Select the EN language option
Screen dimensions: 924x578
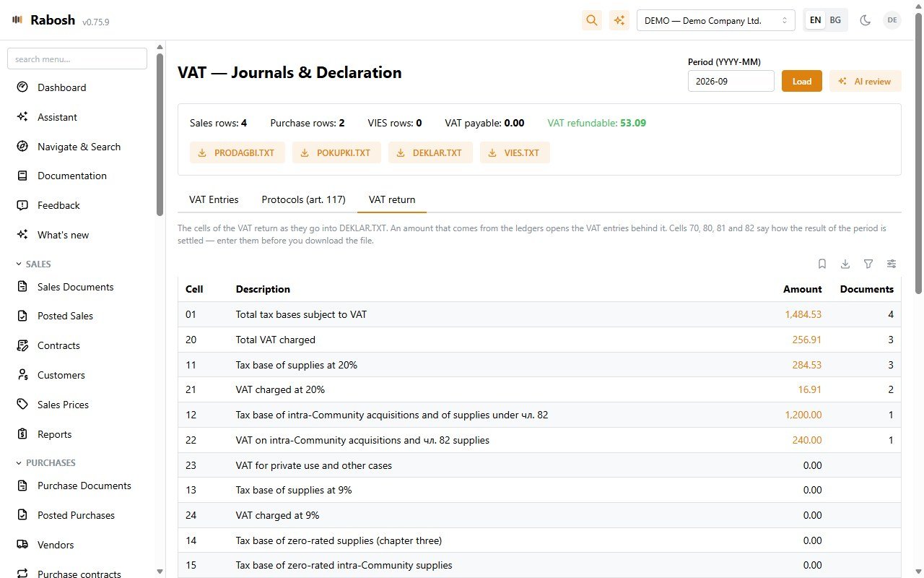(x=816, y=20)
